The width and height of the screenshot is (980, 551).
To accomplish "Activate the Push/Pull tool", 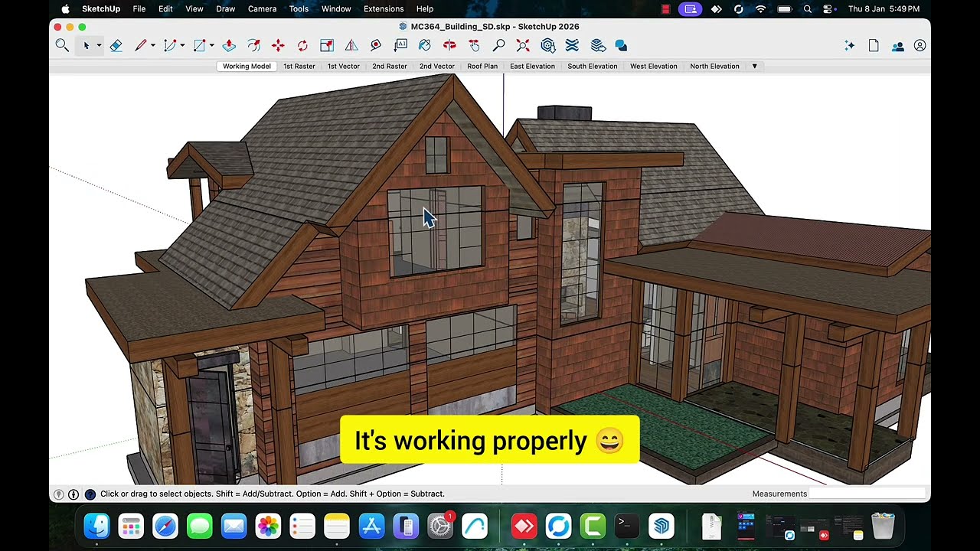I will (x=229, y=46).
